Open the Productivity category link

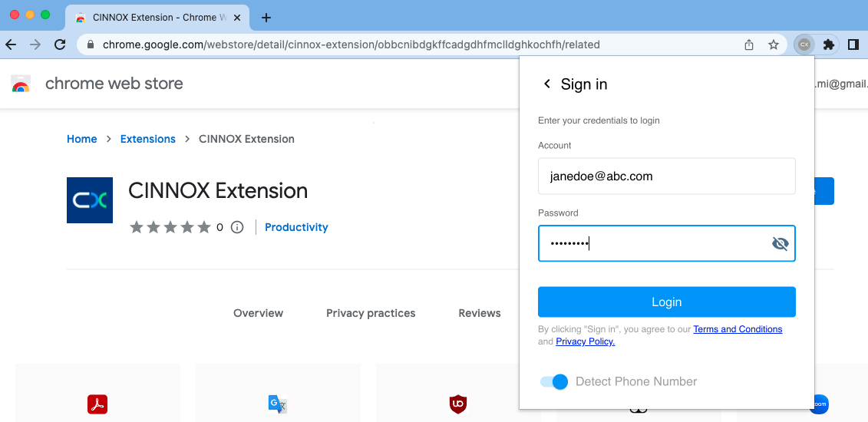point(296,227)
